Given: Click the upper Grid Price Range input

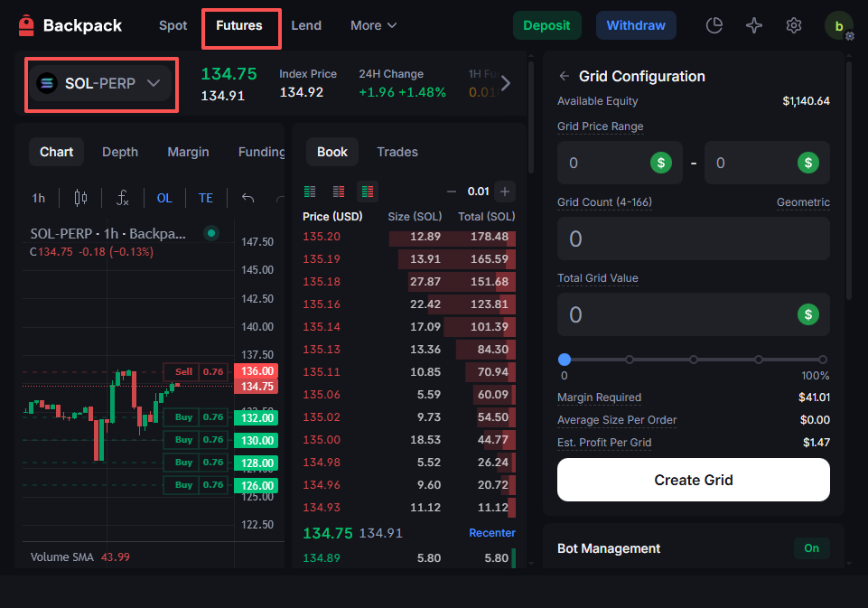Looking at the screenshot, I should pyautogui.click(x=767, y=163).
